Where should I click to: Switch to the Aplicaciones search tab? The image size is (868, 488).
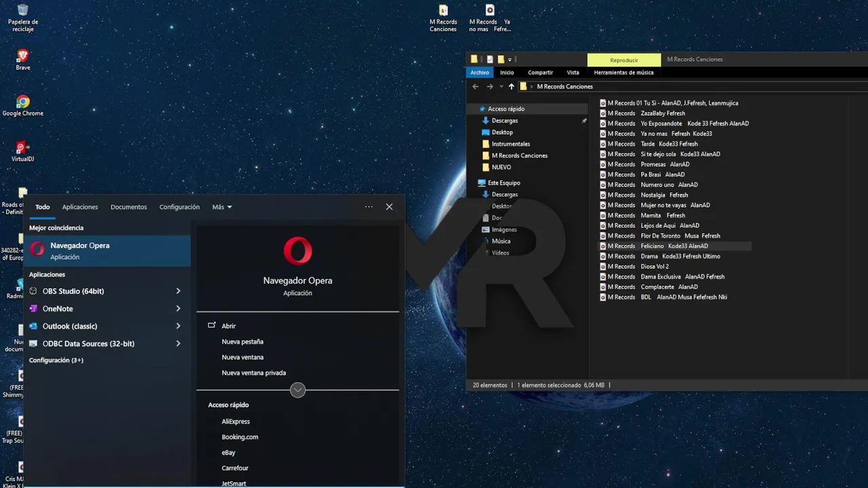tap(80, 207)
